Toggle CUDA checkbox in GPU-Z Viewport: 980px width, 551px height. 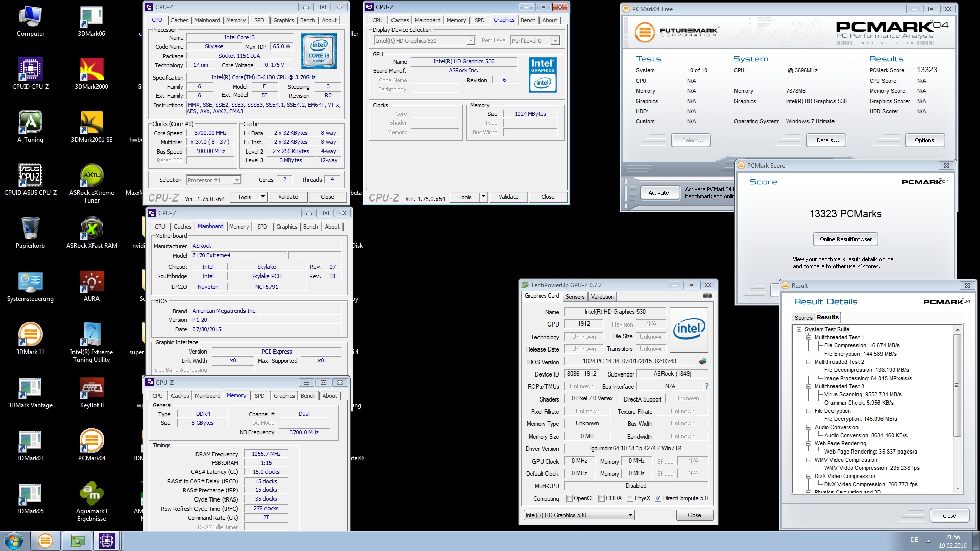pyautogui.click(x=602, y=498)
